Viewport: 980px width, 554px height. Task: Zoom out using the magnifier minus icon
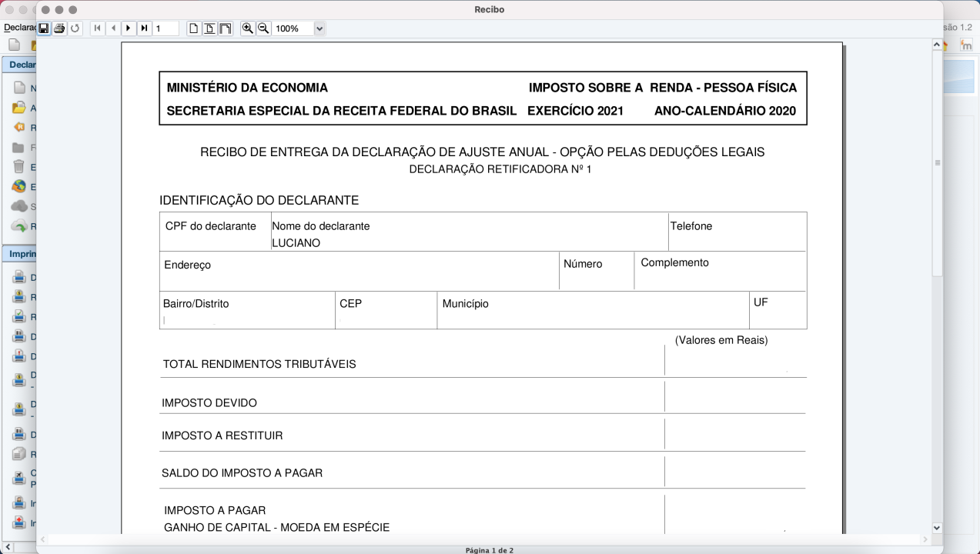pyautogui.click(x=263, y=28)
